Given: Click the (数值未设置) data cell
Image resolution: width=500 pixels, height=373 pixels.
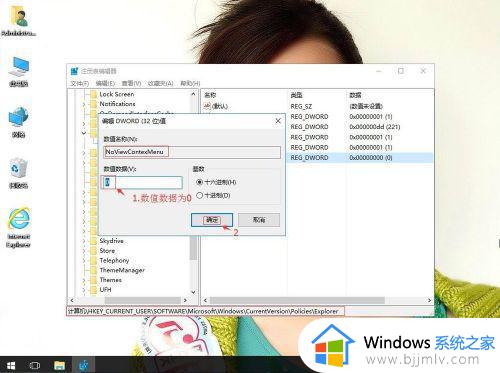Looking at the screenshot, I should click(366, 106).
